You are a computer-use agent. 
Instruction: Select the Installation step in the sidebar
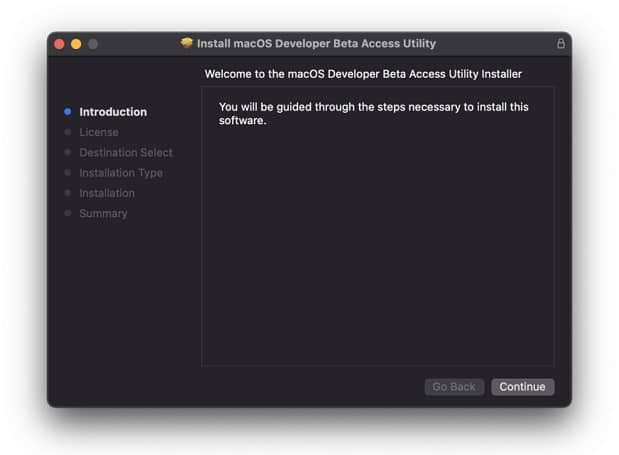pos(107,193)
